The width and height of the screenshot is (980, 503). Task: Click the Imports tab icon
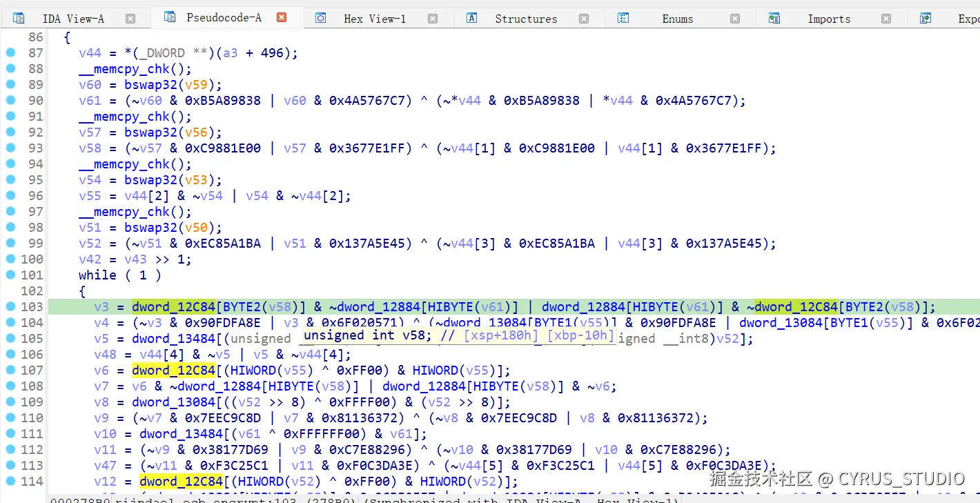(774, 19)
